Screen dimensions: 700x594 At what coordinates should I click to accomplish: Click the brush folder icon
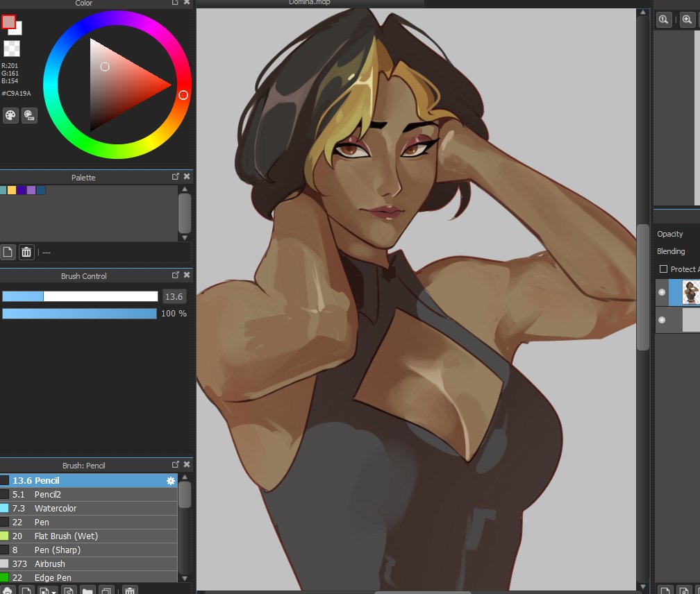tap(87, 591)
